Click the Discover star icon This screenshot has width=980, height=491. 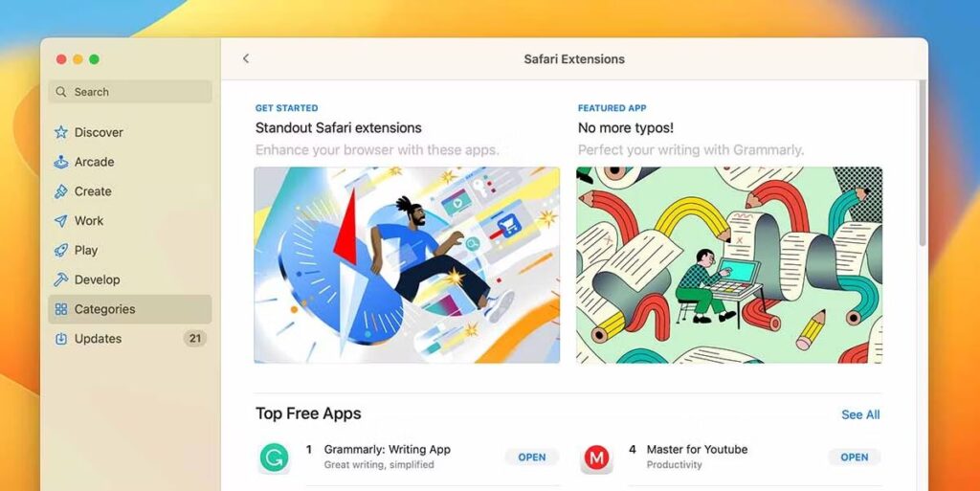(60, 132)
